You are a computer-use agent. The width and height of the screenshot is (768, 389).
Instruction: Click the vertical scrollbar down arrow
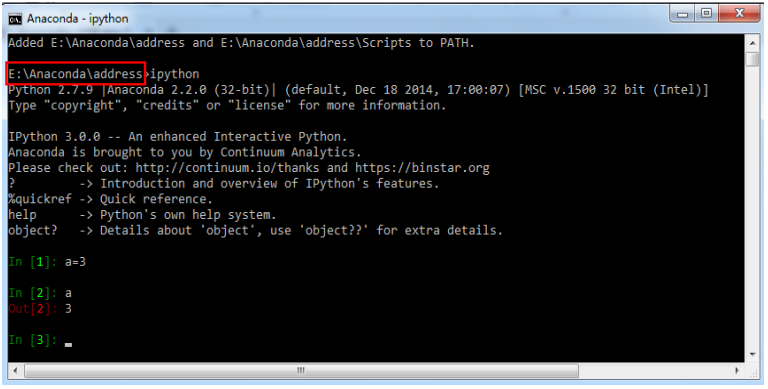click(752, 355)
